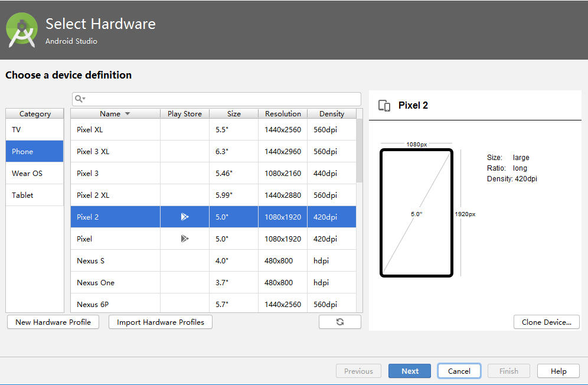Click the 1080x2160 resolution cell
The image size is (588, 385).
(x=283, y=173)
